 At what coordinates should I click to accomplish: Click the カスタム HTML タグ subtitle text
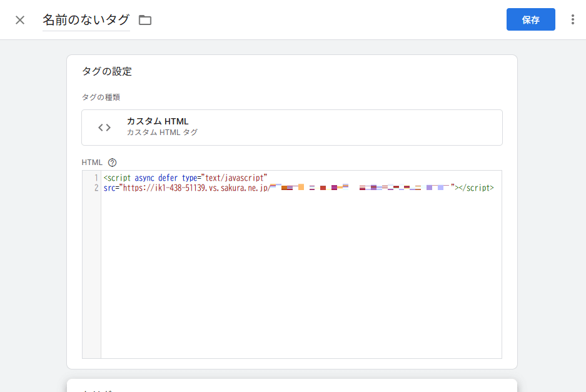pos(162,133)
